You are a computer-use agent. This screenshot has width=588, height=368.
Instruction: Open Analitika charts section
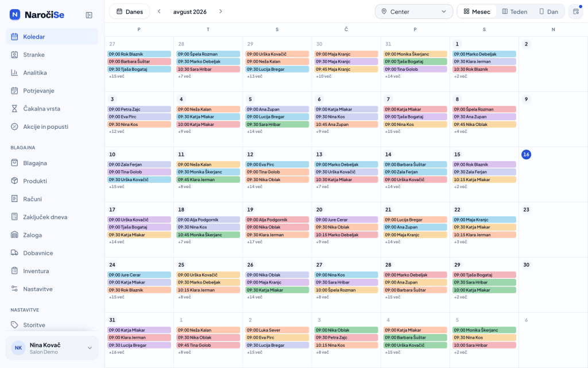tap(52, 72)
